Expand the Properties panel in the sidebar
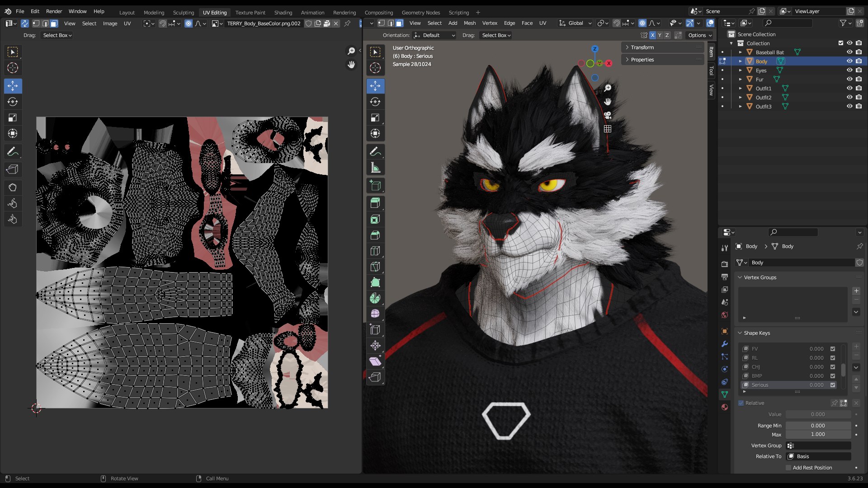The image size is (868, 488). tap(662, 60)
